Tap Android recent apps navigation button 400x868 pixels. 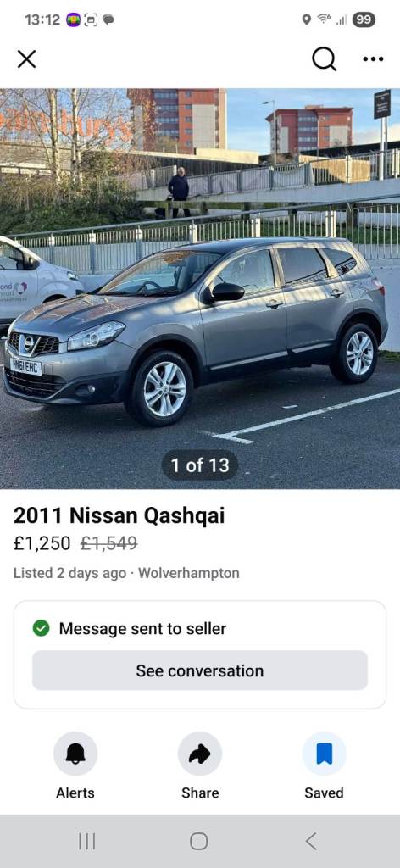(x=86, y=842)
